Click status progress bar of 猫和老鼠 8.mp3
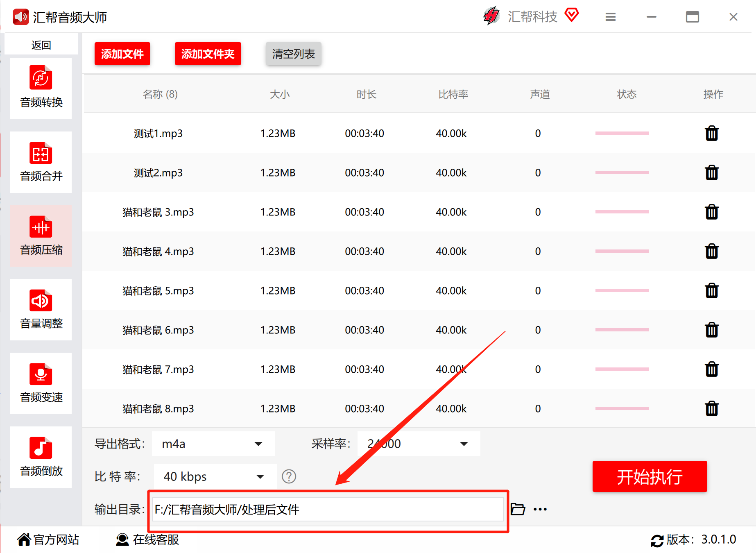The width and height of the screenshot is (756, 553). click(622, 408)
